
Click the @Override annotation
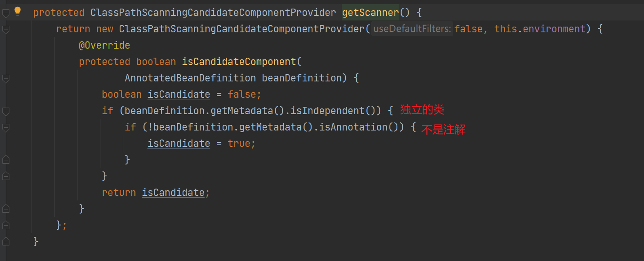point(105,45)
